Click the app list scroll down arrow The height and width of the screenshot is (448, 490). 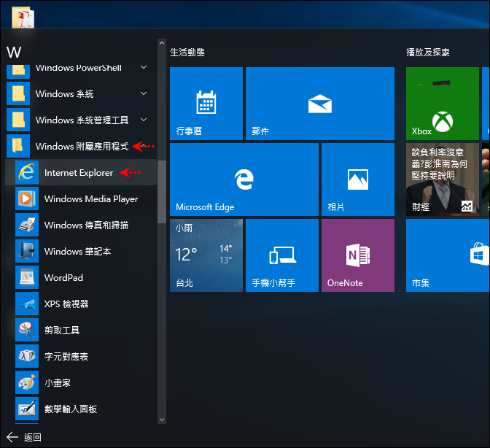click(162, 420)
